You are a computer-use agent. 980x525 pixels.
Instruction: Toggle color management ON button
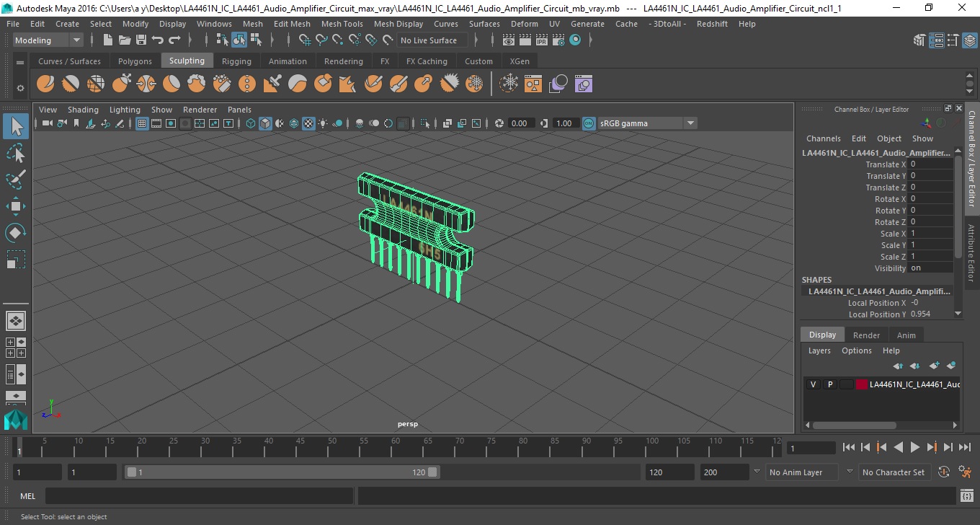[x=589, y=123]
